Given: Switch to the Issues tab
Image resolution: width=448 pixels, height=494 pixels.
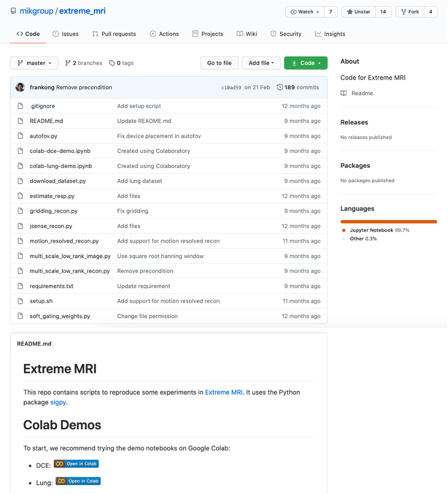Looking at the screenshot, I should point(65,34).
